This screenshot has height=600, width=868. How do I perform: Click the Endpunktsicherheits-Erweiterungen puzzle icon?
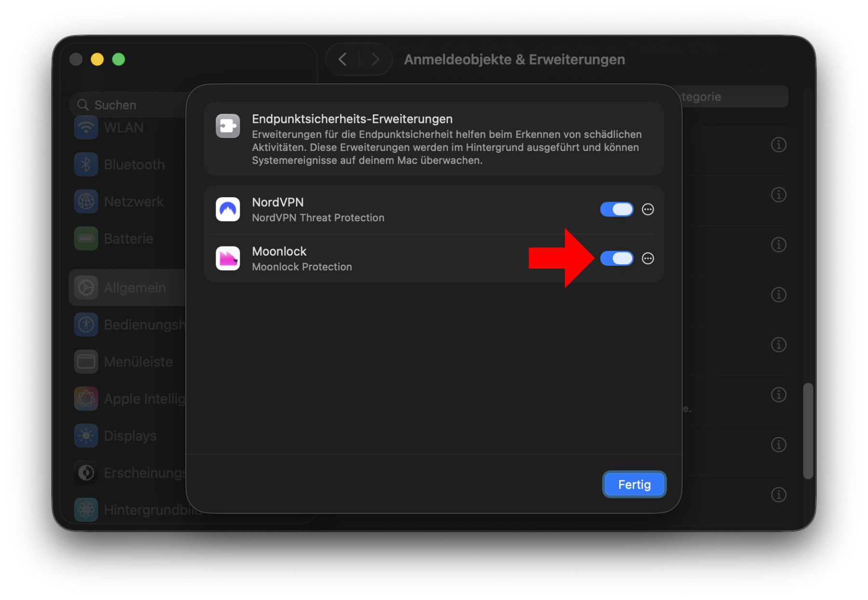coord(228,126)
